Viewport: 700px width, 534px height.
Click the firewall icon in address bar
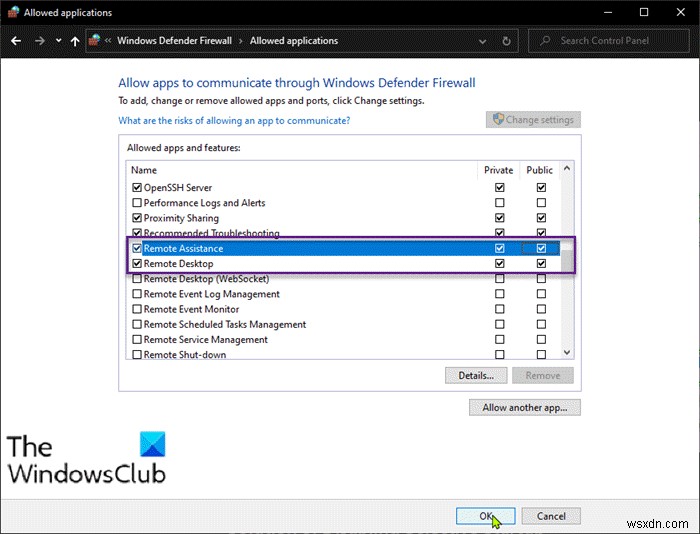click(94, 40)
